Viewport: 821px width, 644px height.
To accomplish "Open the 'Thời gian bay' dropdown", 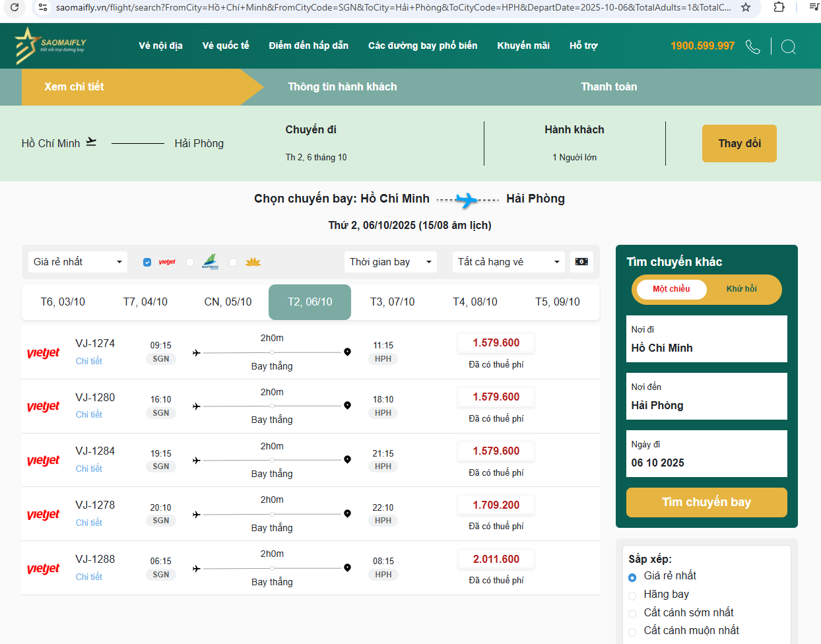I will 391,262.
